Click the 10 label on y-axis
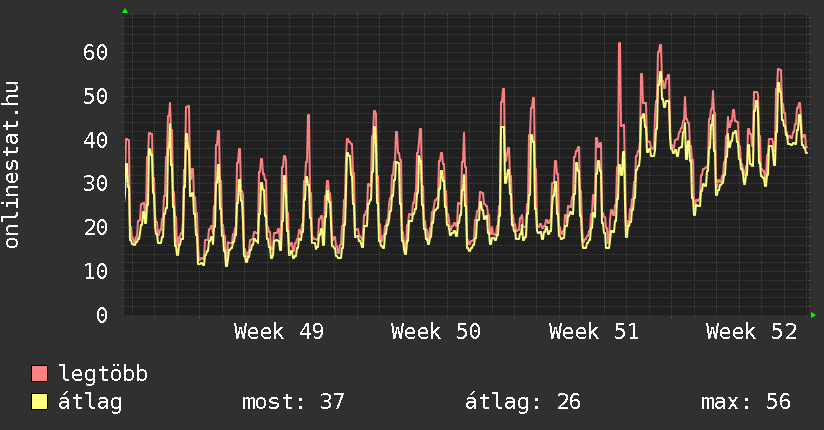This screenshot has height=430, width=824. 94,271
